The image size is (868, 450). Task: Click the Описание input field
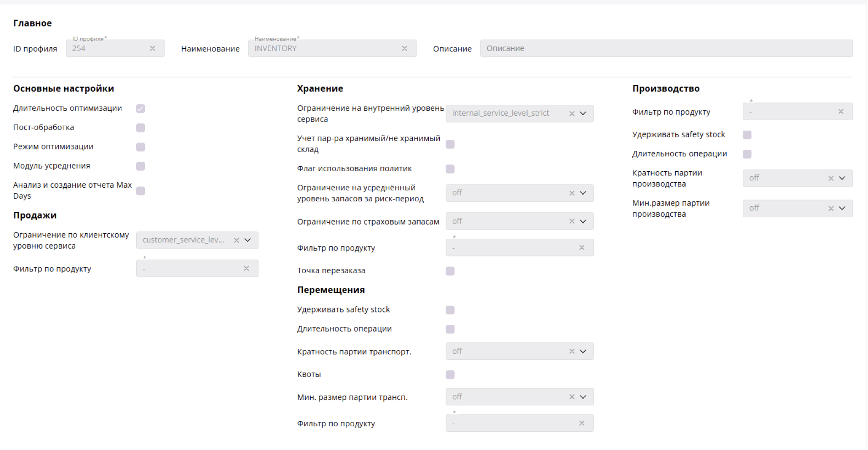click(x=666, y=48)
